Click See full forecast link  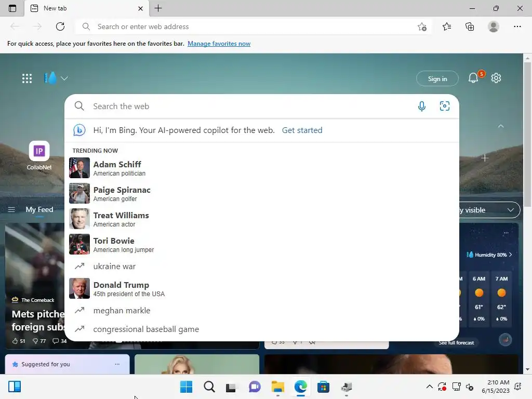click(456, 343)
